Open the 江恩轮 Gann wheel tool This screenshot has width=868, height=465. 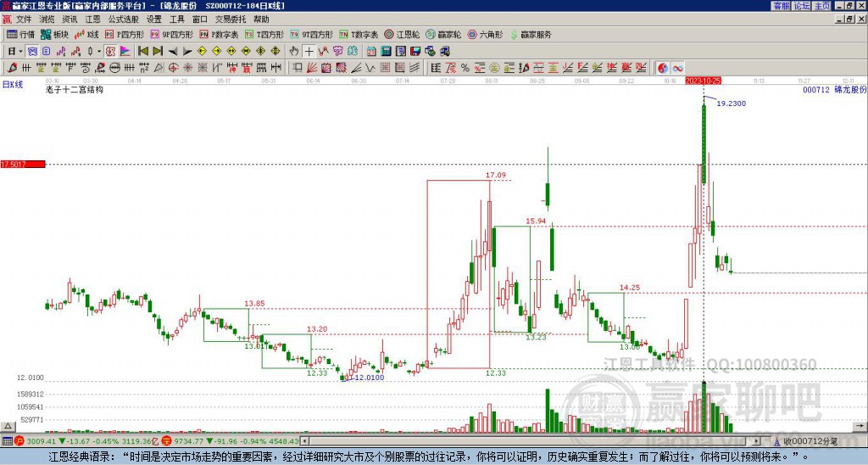coord(403,34)
